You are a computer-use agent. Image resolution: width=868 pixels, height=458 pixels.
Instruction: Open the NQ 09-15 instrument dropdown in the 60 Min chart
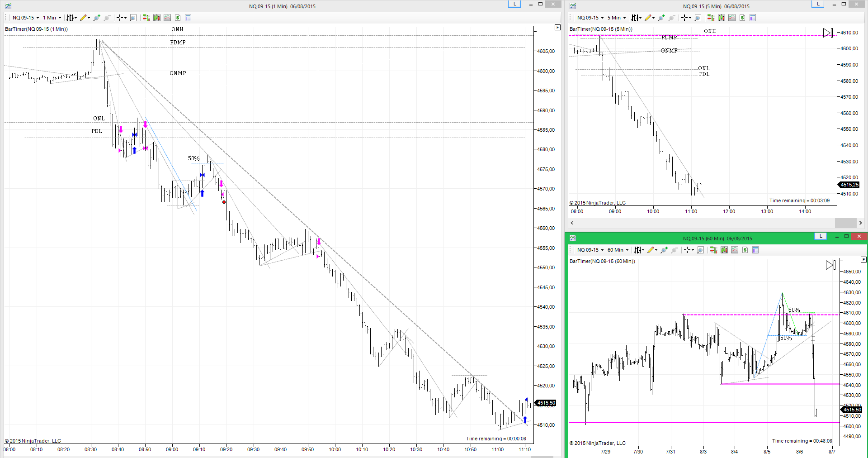590,250
